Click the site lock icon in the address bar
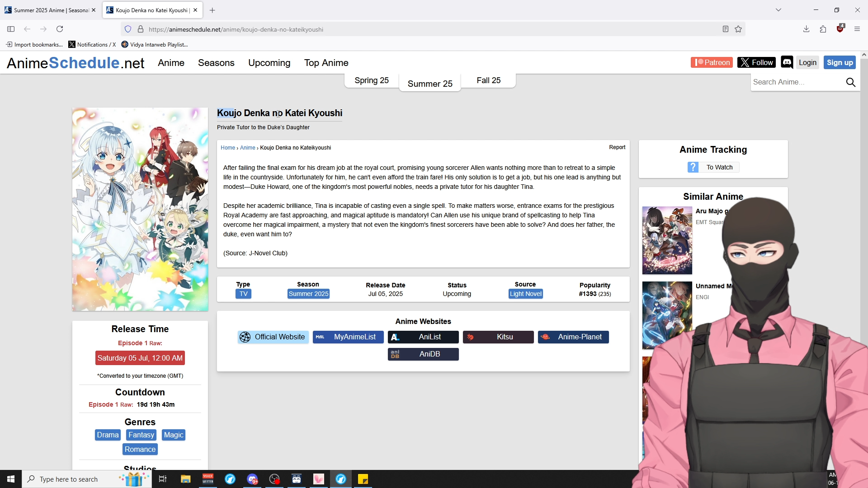This screenshot has height=488, width=868. [141, 29]
